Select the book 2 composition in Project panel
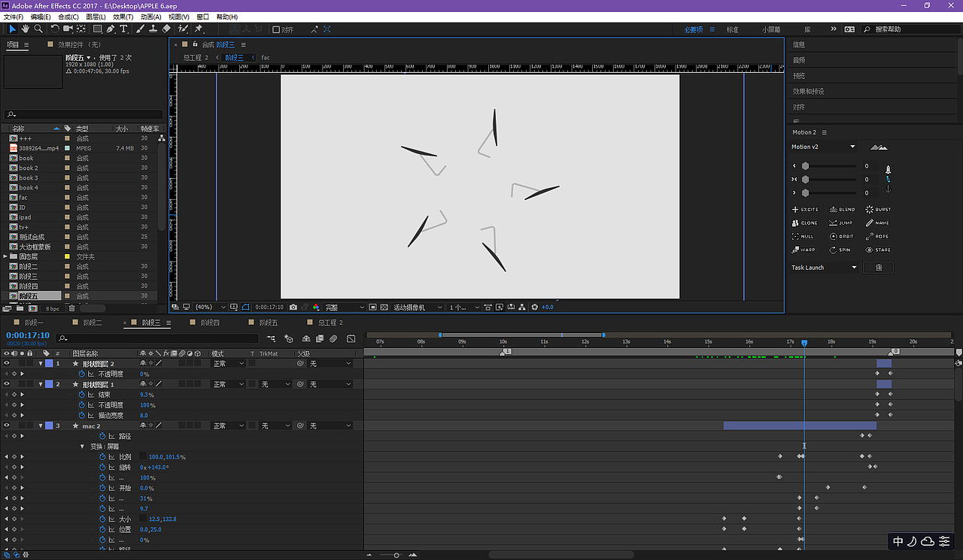The width and height of the screenshot is (963, 560). click(29, 168)
